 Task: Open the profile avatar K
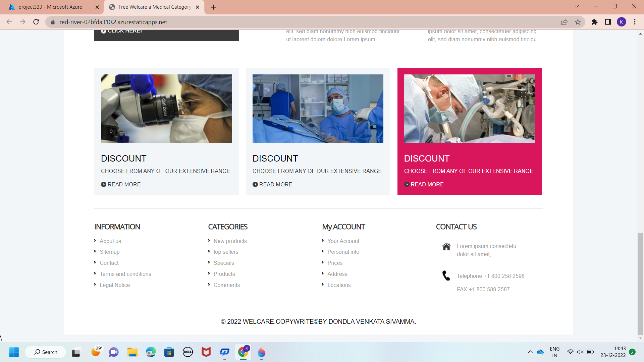coord(621,22)
